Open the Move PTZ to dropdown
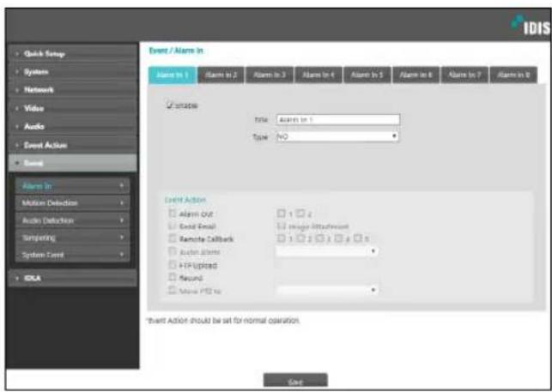The image size is (552, 392). 327,290
